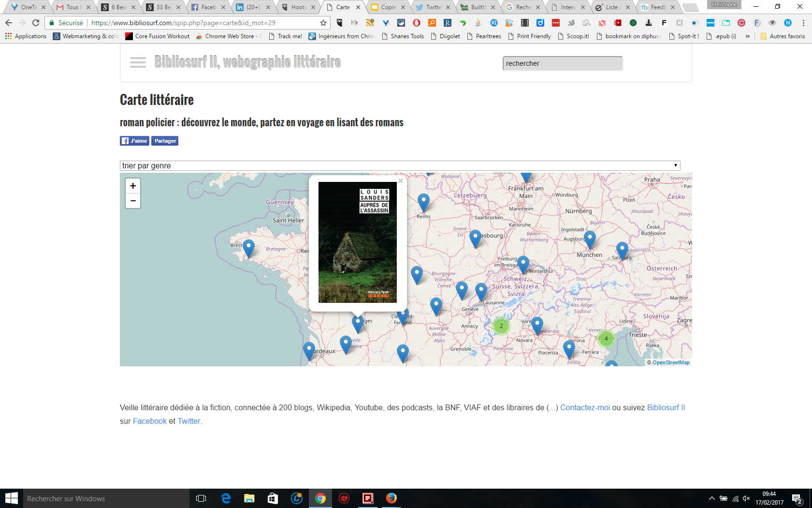This screenshot has height=508, width=812.
Task: Open the Diigolet bookmarklet
Action: 445,36
